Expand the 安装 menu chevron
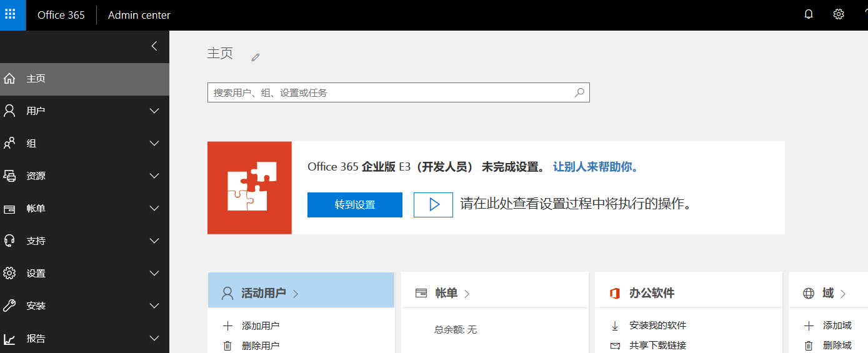This screenshot has width=868, height=353. (154, 306)
